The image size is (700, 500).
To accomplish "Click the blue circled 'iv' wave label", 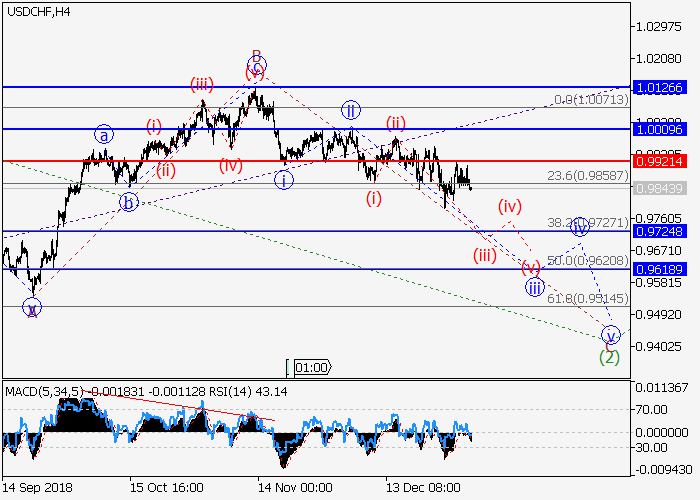I will click(580, 227).
